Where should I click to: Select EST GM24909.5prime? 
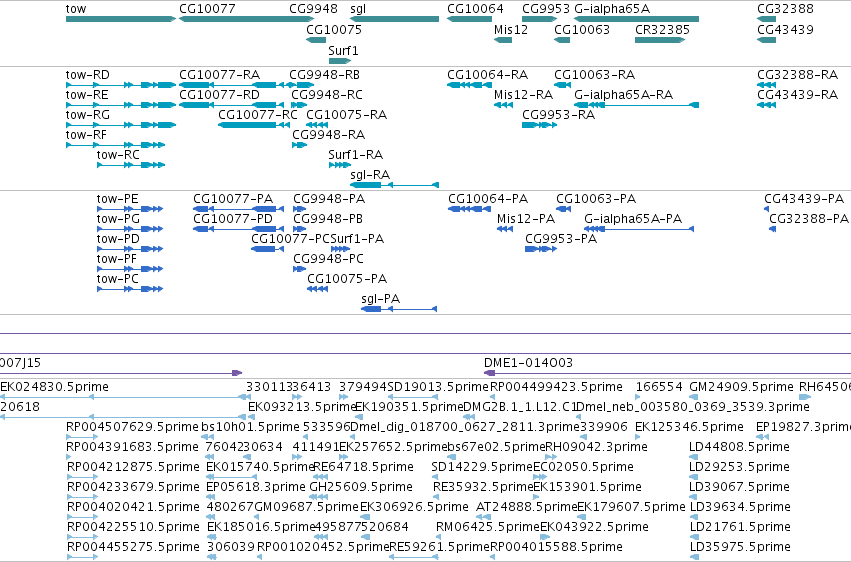tap(694, 397)
